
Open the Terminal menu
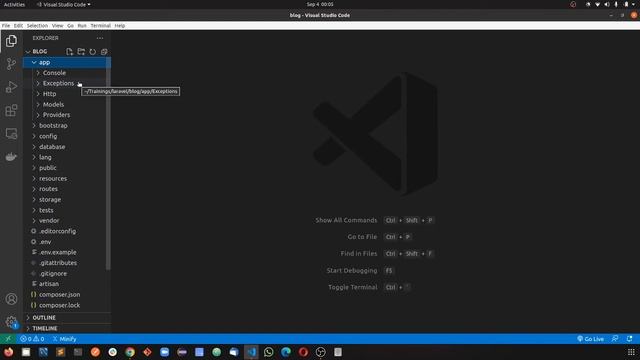(101, 26)
